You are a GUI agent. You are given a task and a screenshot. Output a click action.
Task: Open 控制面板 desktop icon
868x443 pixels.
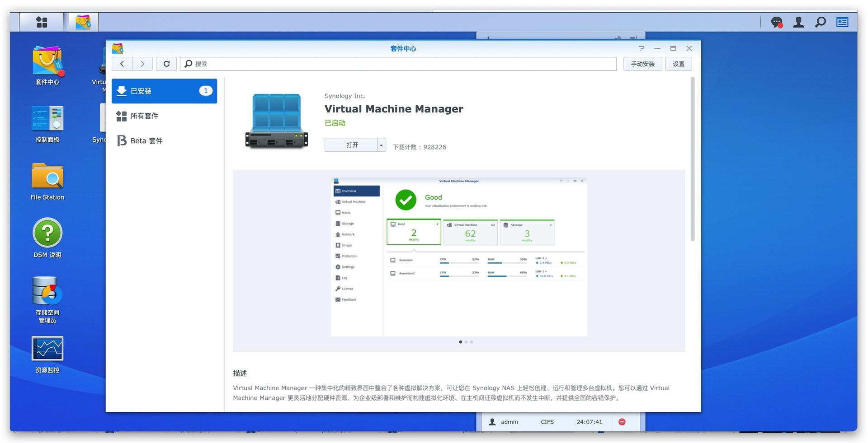(47, 124)
